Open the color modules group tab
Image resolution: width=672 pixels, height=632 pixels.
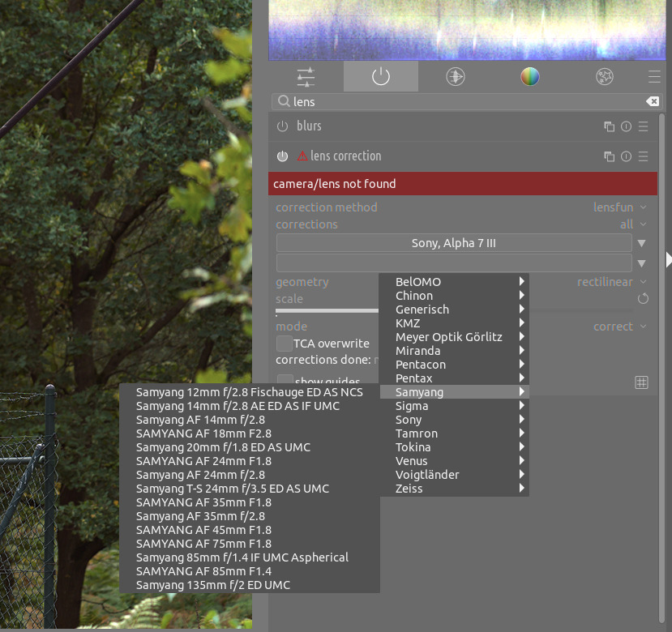(x=529, y=77)
